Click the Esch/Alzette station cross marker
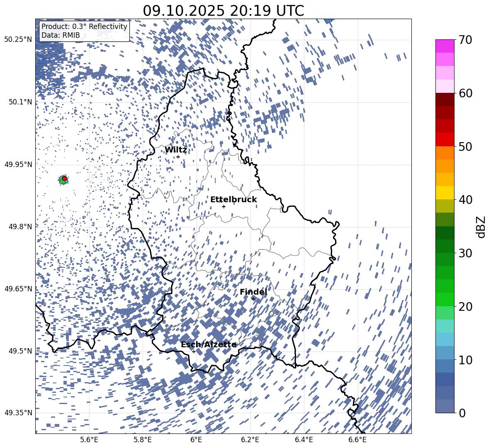This screenshot has width=491, height=448. click(x=194, y=351)
